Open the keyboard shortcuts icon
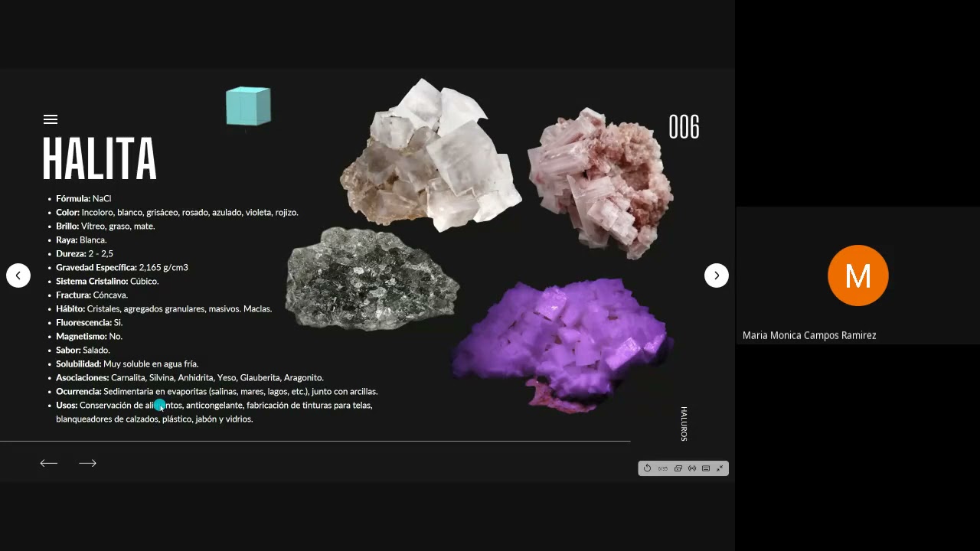 [x=706, y=468]
